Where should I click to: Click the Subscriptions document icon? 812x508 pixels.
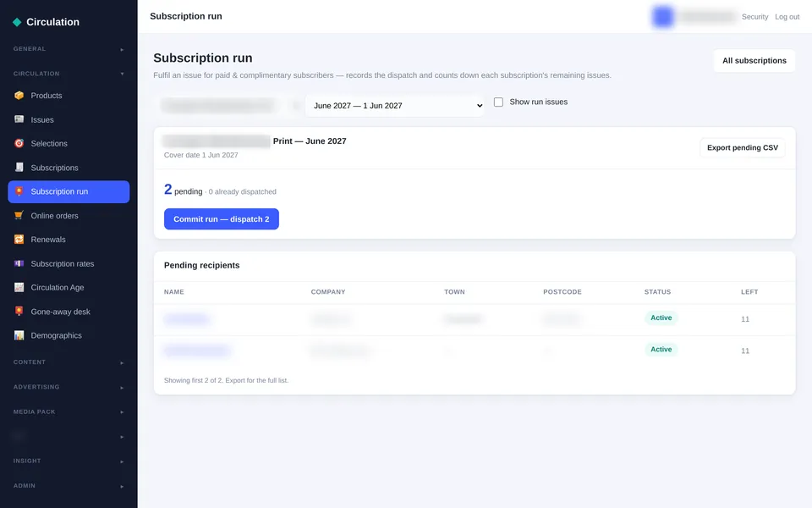(x=19, y=168)
